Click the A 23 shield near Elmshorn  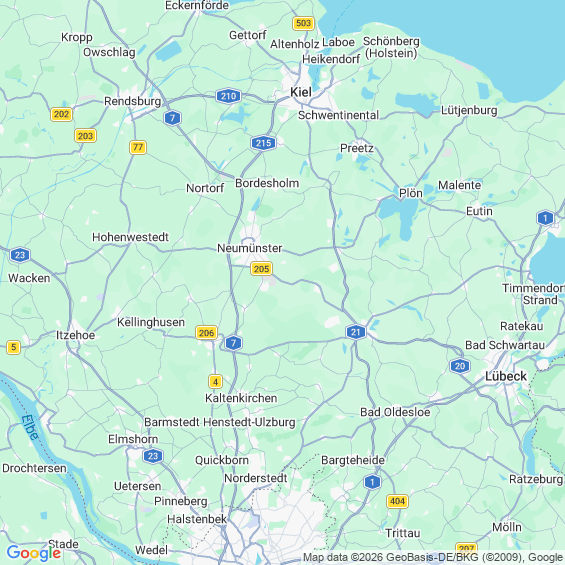tap(153, 456)
